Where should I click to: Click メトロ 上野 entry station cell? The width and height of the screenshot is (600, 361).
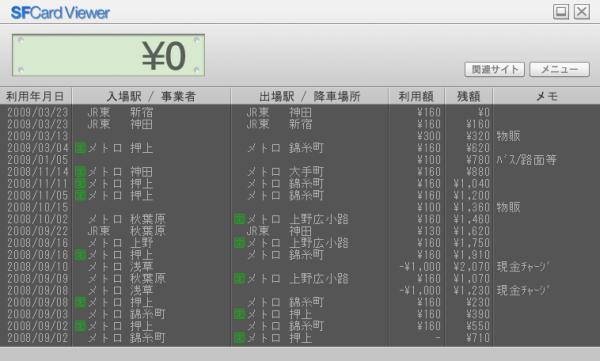coord(120,243)
